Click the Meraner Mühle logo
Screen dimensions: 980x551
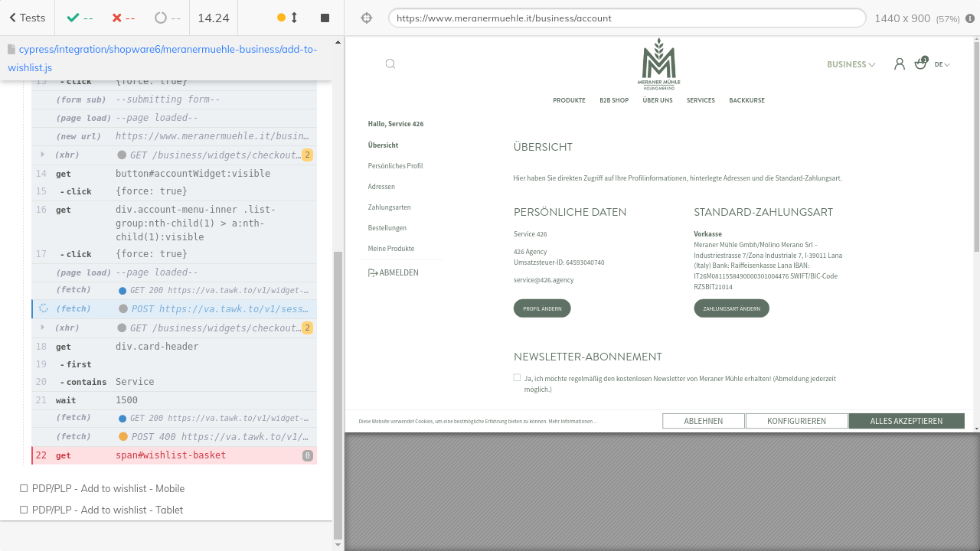coord(658,63)
